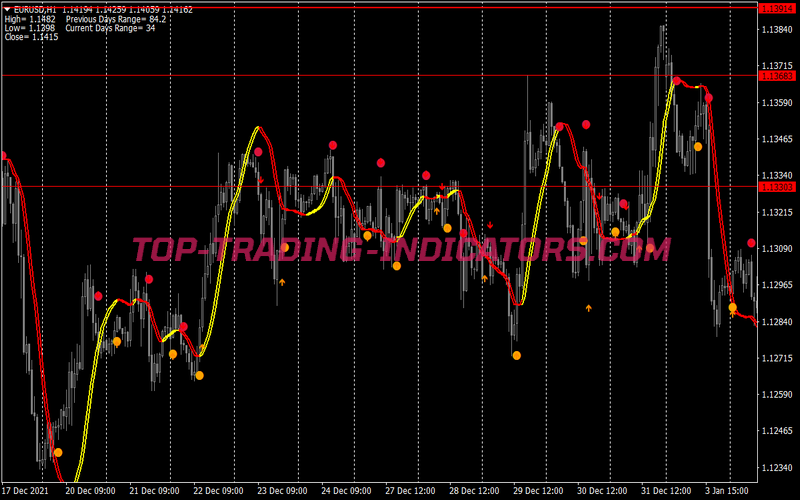800x500 pixels.
Task: Select the red 1.13303 price label
Action: tap(778, 187)
